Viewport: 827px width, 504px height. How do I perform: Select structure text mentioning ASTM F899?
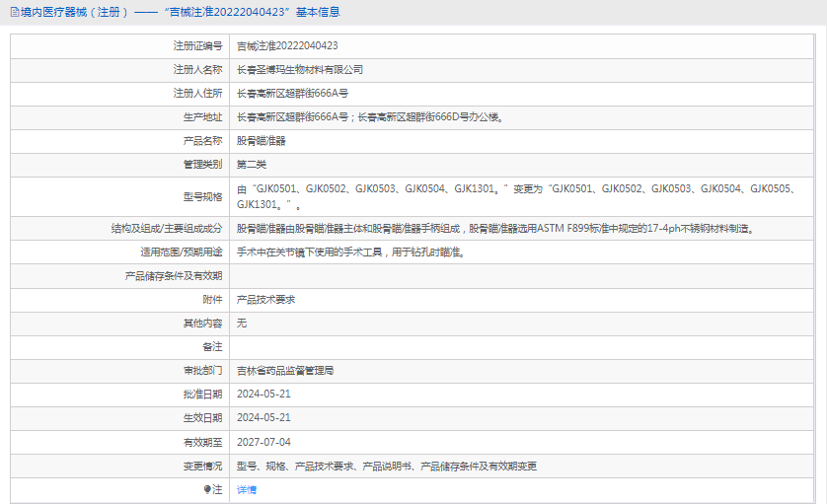point(496,228)
